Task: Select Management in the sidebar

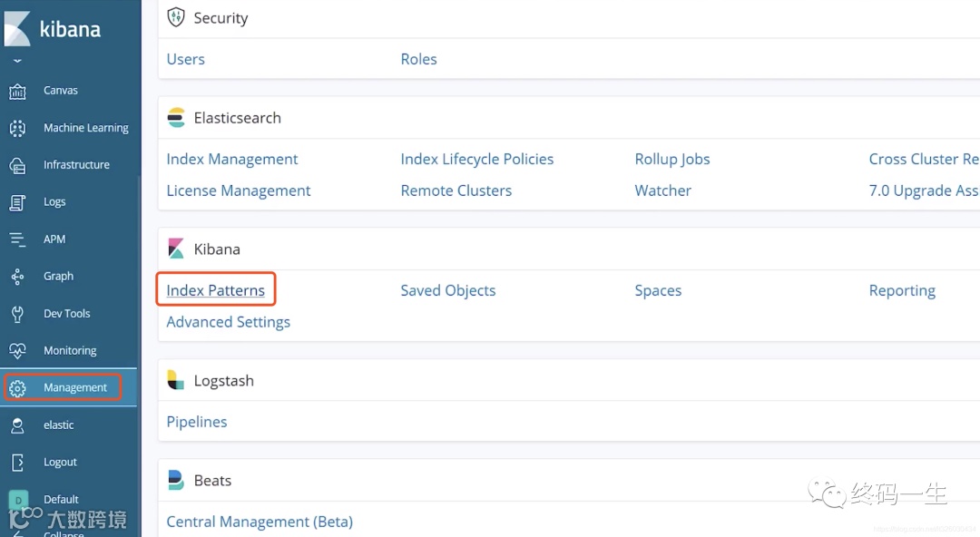Action: point(75,387)
